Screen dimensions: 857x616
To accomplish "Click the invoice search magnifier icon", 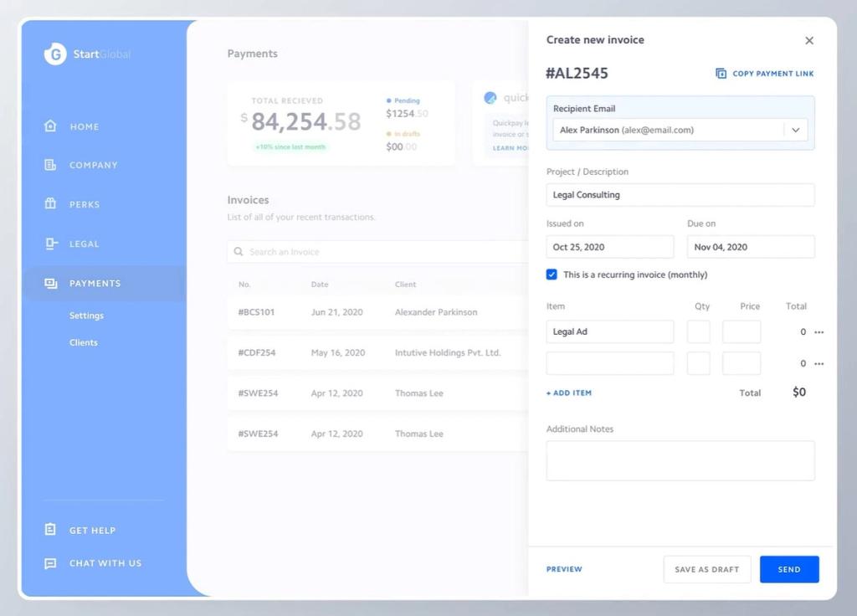I will pyautogui.click(x=239, y=251).
